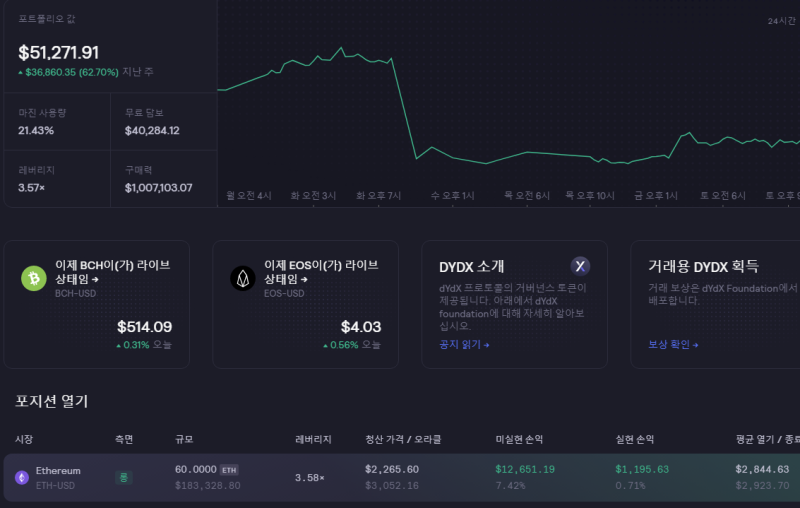Sort by the 시장 column header
800x508 pixels.
pyautogui.click(x=24, y=439)
